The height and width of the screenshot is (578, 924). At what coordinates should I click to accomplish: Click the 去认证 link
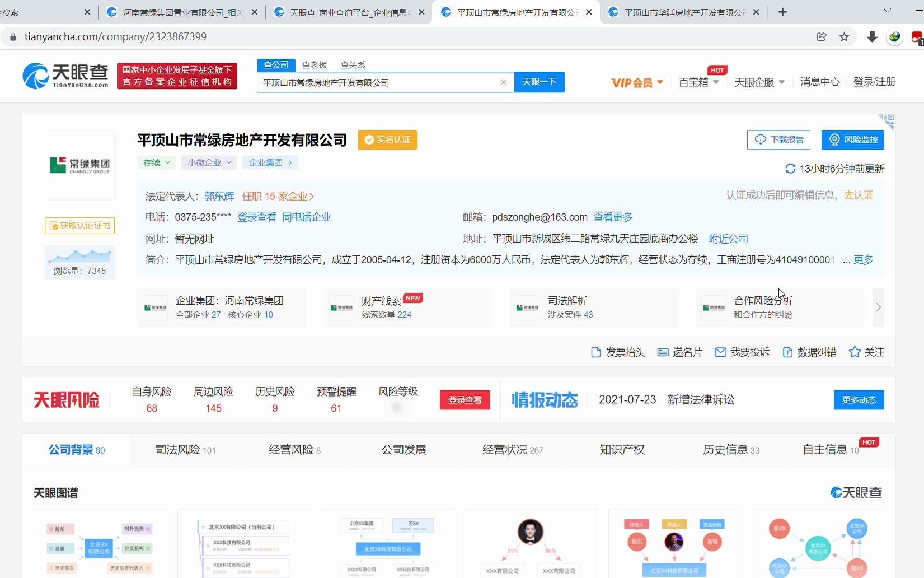click(859, 195)
